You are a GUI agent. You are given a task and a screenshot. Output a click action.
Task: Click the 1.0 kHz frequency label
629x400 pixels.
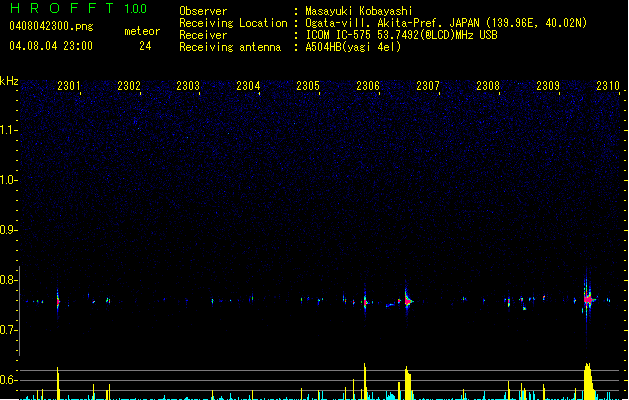(8, 180)
